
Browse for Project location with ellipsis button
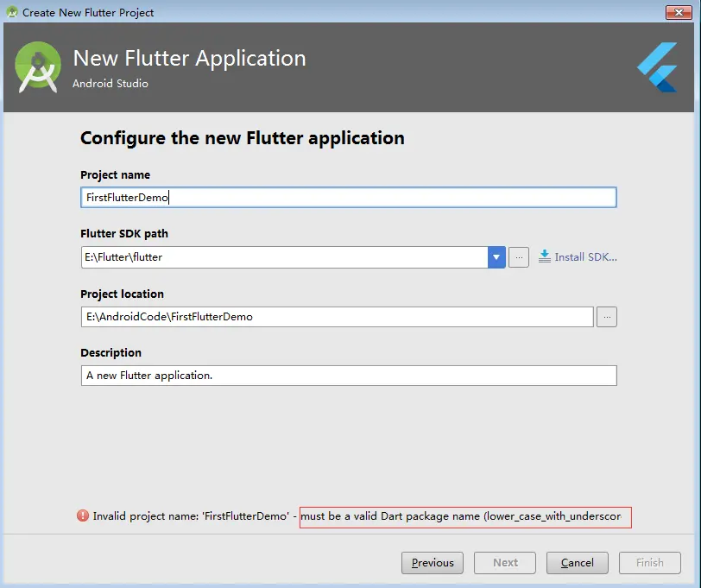coord(607,317)
